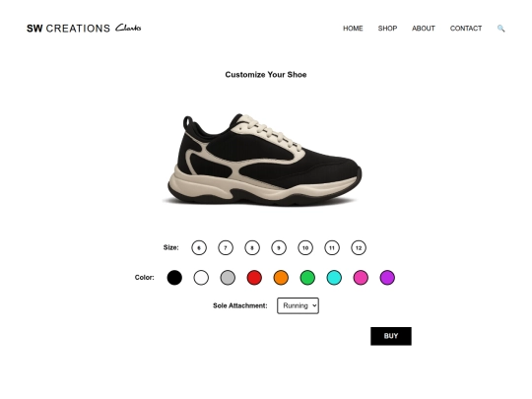
Task: Open the Shop page
Action: pos(387,29)
